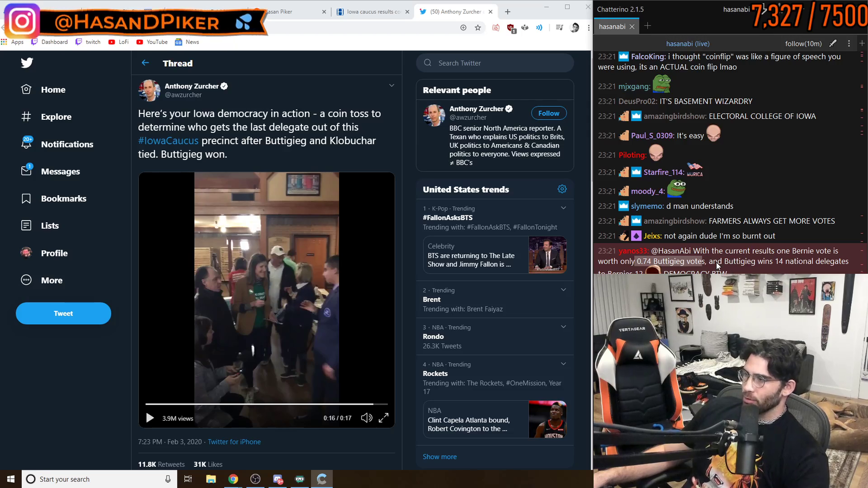Open the Clint Capela NBA thumbnail

pyautogui.click(x=547, y=419)
